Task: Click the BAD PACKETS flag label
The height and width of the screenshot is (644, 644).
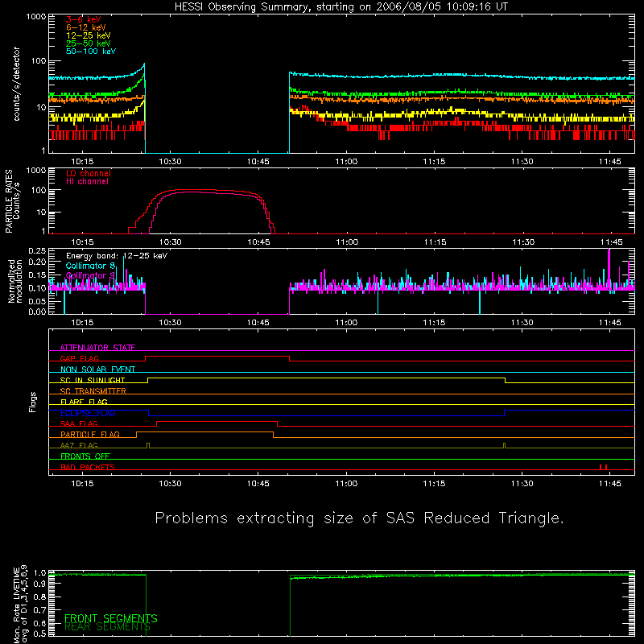Action: (x=88, y=467)
